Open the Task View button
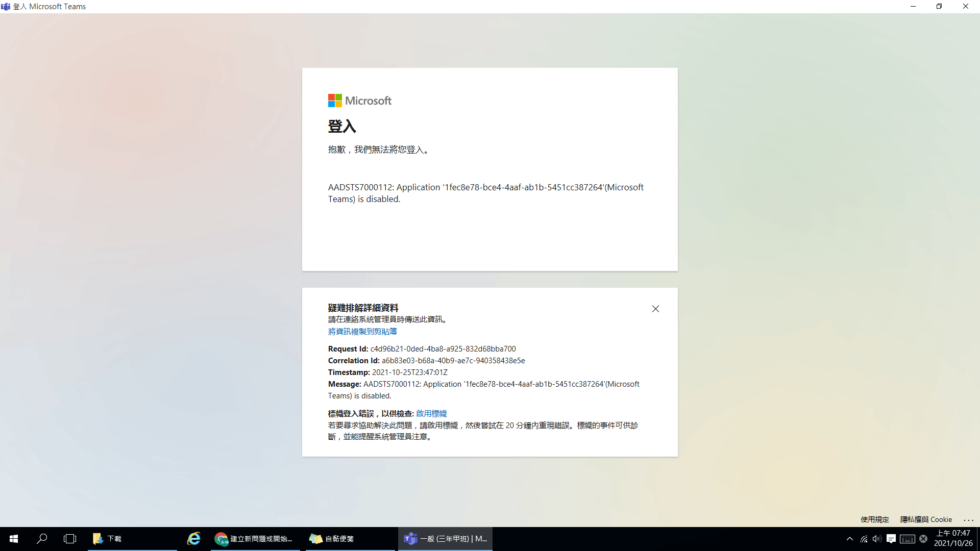This screenshot has width=980, height=551. pyautogui.click(x=70, y=539)
